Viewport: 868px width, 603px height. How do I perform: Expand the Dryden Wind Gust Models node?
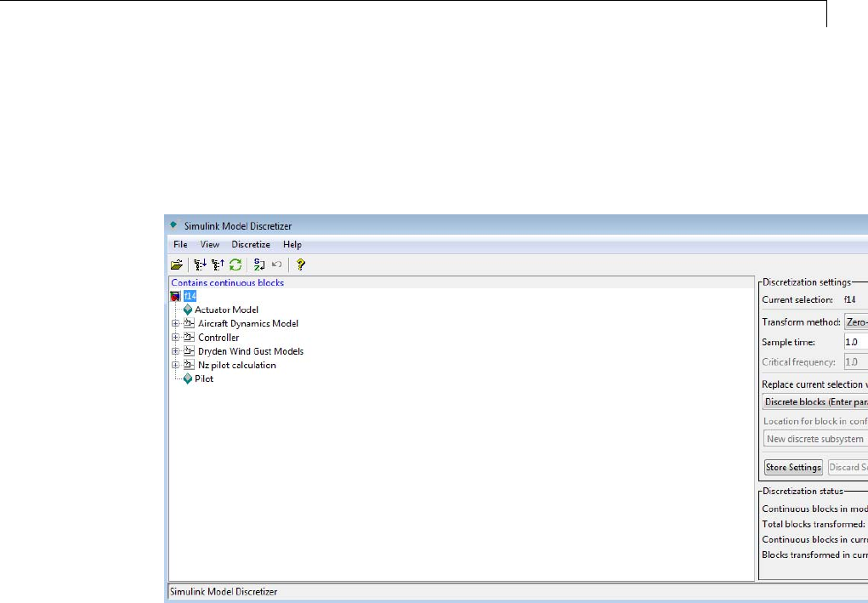tap(175, 351)
